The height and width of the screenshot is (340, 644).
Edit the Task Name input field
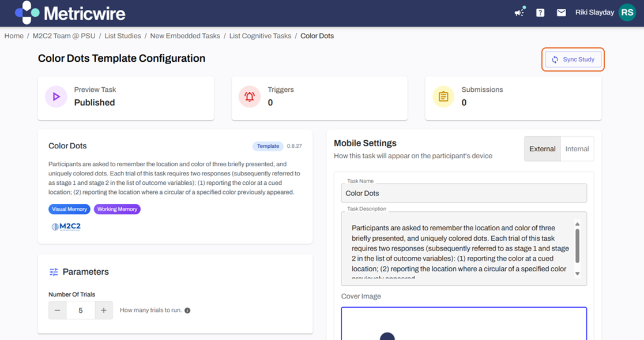point(464,193)
